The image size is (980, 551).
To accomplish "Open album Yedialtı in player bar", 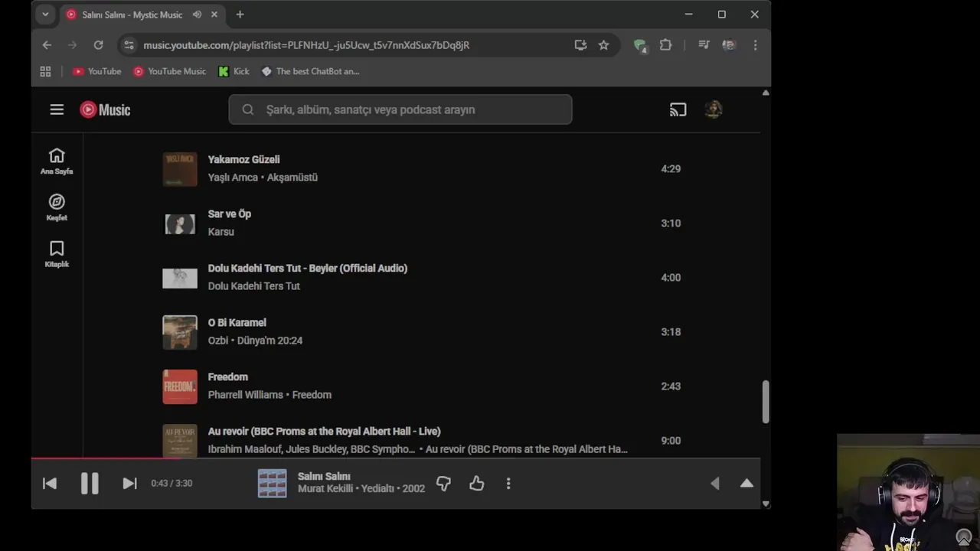I will pyautogui.click(x=377, y=488).
